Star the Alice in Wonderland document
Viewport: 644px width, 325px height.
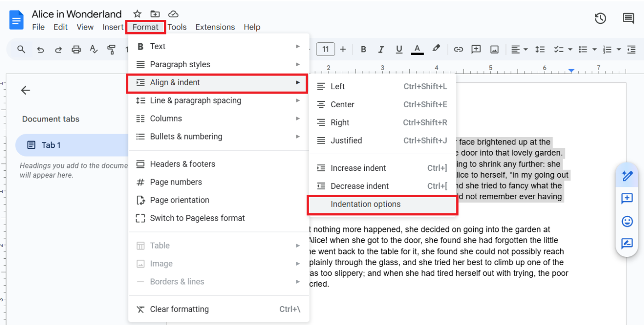[137, 14]
